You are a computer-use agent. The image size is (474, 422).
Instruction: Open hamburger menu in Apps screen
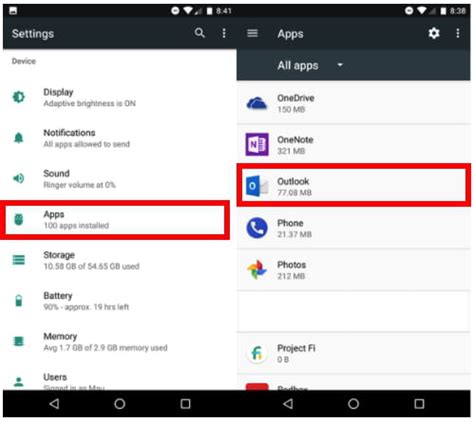tap(252, 33)
